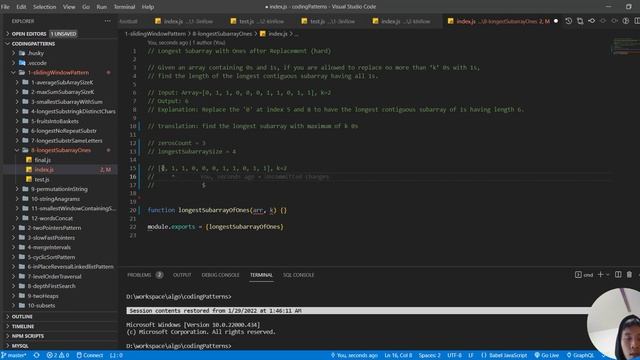The width and height of the screenshot is (640, 360).
Task: Select the active index.js 8-longestSubarrayOnes tab
Action: (x=503, y=21)
